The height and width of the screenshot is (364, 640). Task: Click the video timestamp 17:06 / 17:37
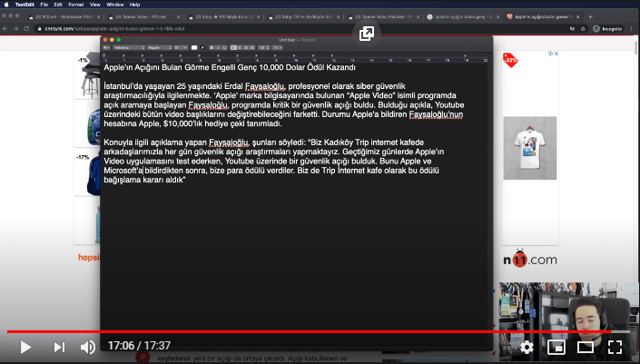pos(139,346)
